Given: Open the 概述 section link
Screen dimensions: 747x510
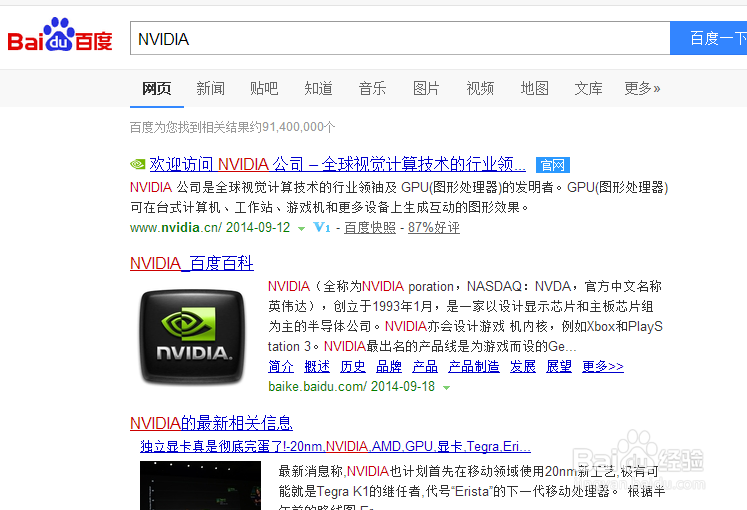Looking at the screenshot, I should click(x=317, y=366).
